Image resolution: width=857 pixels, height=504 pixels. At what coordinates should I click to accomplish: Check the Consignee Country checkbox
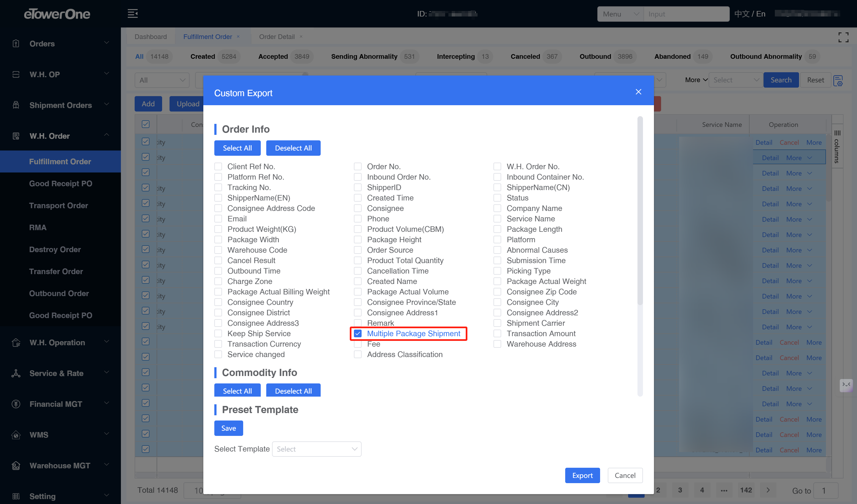[x=218, y=302]
